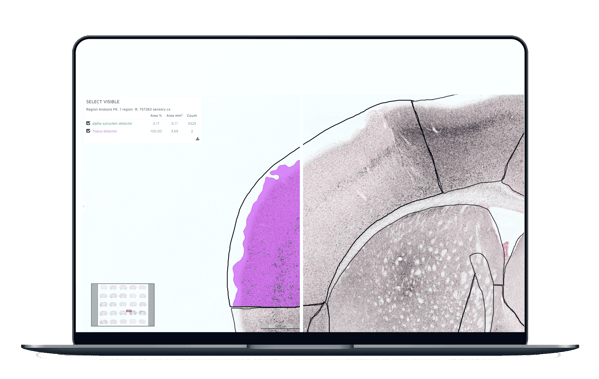Click the alpha-synuclein detector label
Screen dimensions: 599x379
click(x=112, y=123)
